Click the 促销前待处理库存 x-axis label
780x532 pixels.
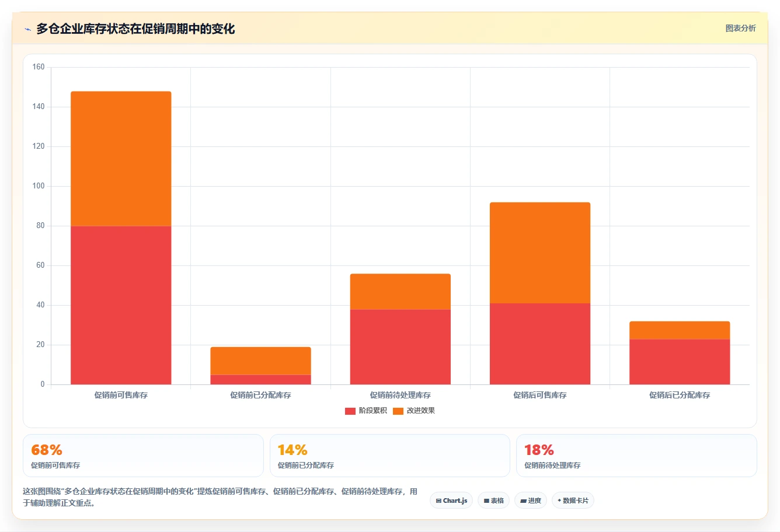pyautogui.click(x=401, y=395)
